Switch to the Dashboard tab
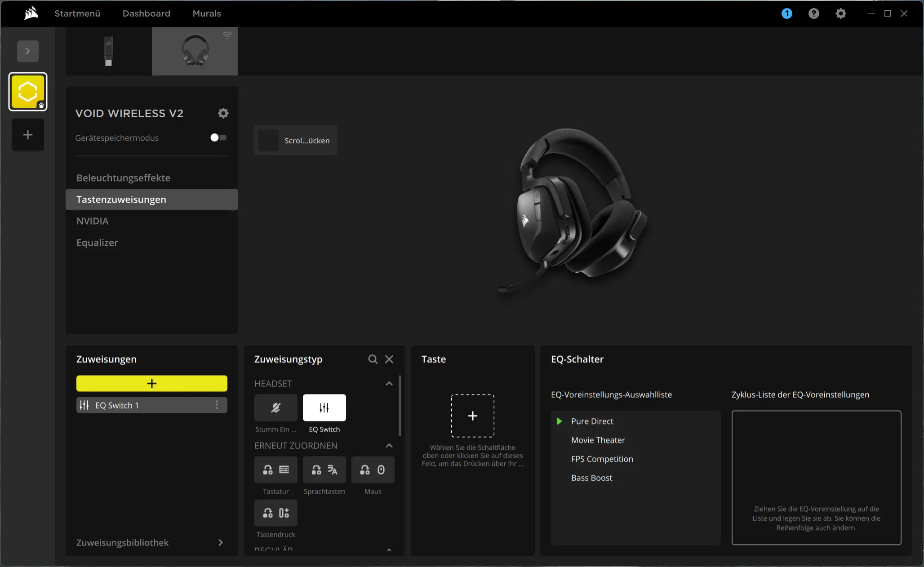This screenshot has height=567, width=924. coord(146,13)
